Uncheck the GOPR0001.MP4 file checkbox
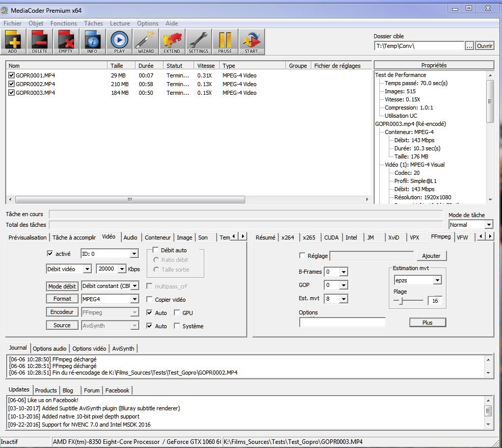Image resolution: width=502 pixels, height=448 pixels. (x=12, y=75)
